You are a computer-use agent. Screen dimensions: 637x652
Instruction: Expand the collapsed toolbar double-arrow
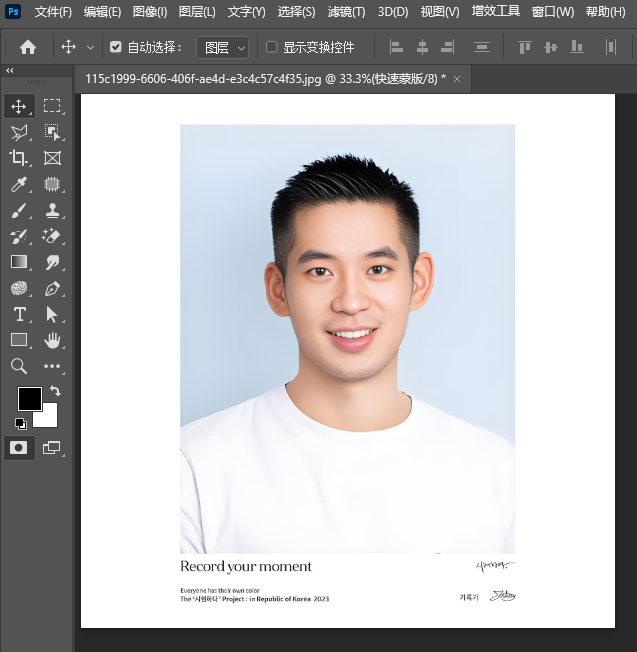10,71
